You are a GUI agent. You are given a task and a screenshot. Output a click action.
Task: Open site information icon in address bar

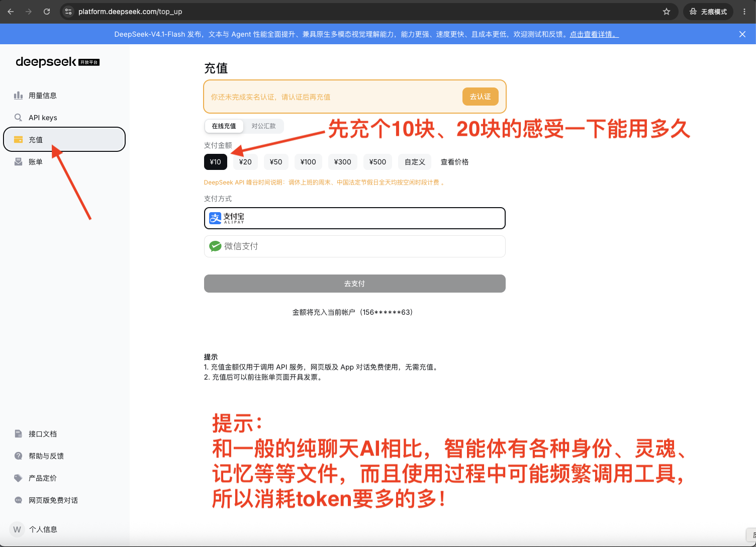[69, 12]
